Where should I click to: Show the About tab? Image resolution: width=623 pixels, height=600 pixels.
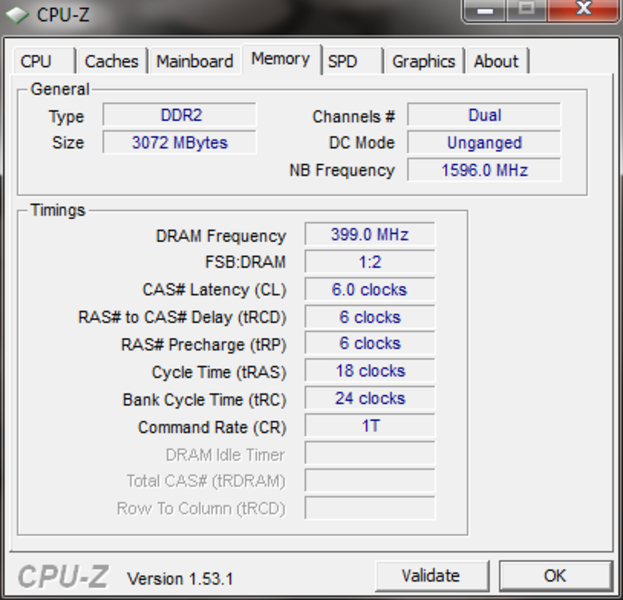pos(497,61)
